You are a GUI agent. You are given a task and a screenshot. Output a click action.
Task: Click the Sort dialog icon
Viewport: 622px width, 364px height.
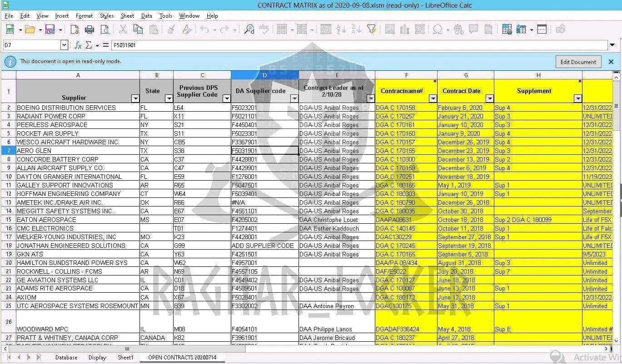click(x=326, y=30)
